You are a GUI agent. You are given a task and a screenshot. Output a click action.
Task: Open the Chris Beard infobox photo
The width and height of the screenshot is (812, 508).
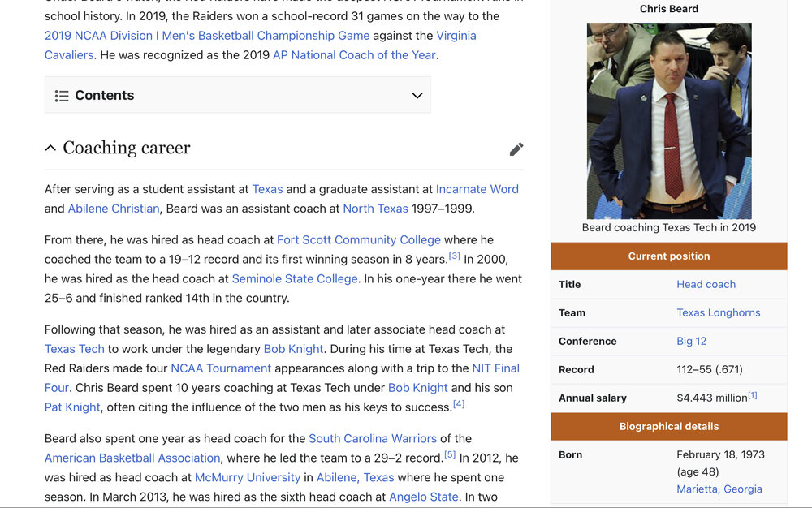tap(669, 120)
